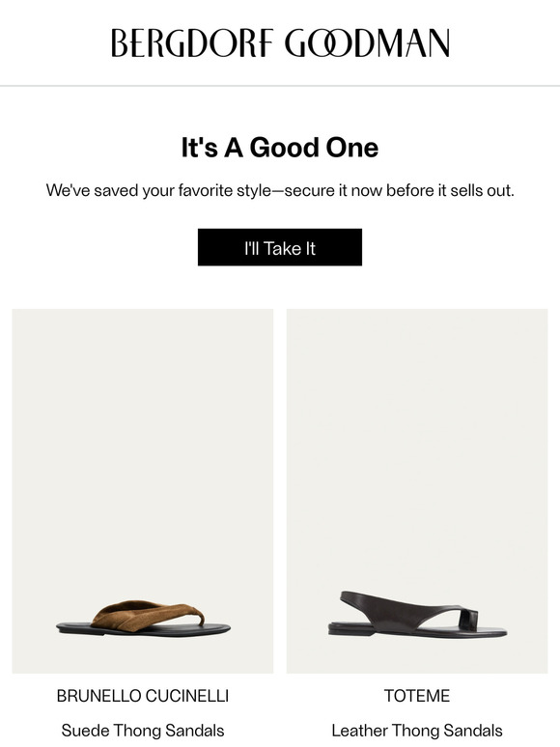560x747 pixels.
Task: Click the word BERGDORF in the header
Action: [193, 42]
